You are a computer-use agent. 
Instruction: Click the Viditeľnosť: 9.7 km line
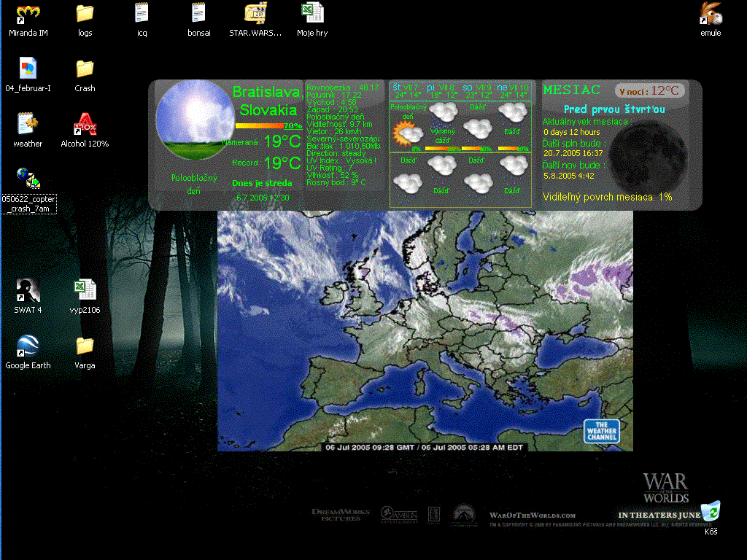340,124
